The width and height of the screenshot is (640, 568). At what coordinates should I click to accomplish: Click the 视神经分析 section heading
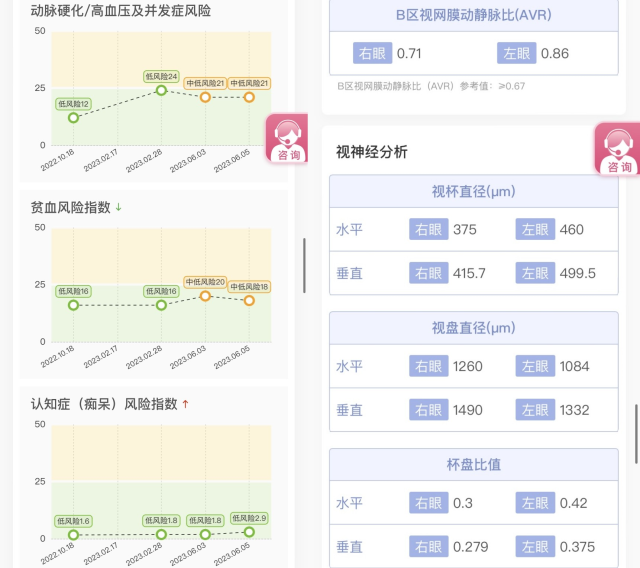(x=372, y=152)
